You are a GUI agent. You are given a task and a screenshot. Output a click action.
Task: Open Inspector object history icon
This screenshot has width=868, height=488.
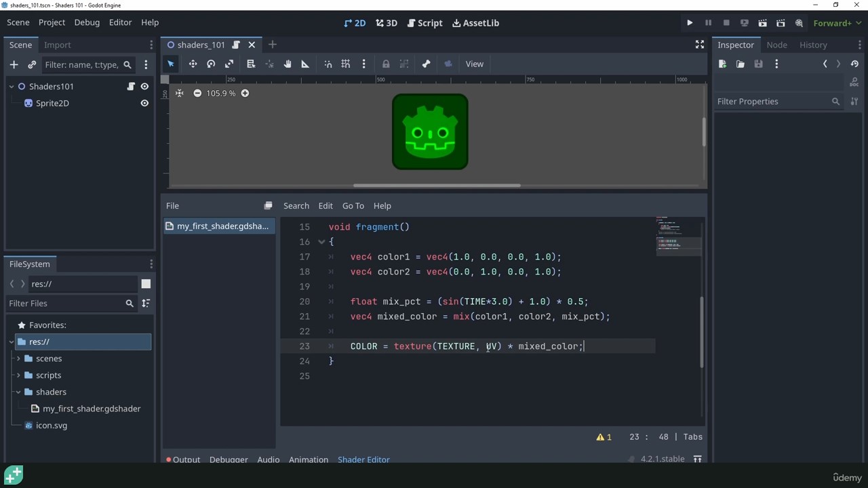[854, 64]
